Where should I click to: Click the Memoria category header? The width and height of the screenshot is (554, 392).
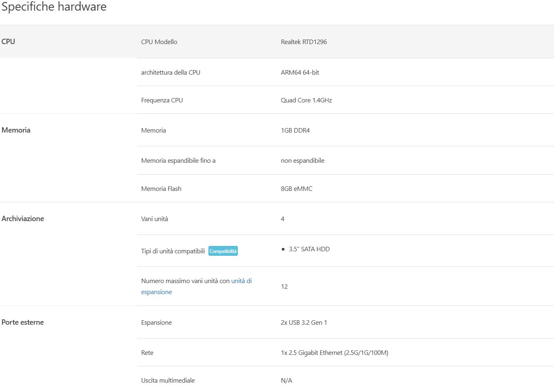[16, 130]
